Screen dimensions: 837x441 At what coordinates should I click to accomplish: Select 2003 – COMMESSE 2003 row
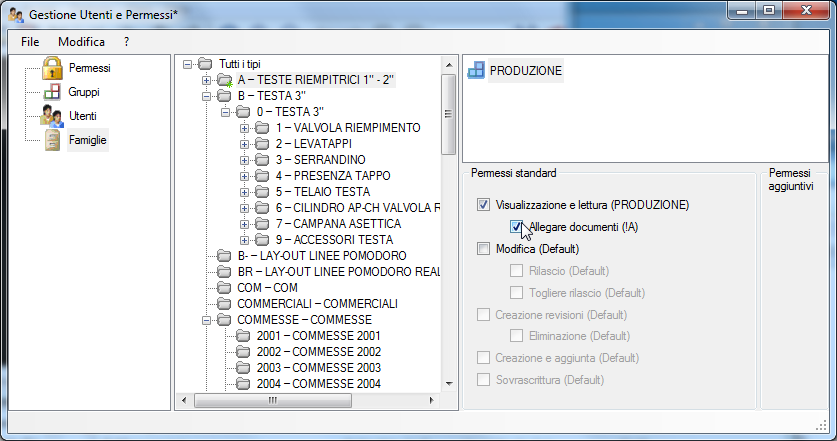tap(319, 368)
